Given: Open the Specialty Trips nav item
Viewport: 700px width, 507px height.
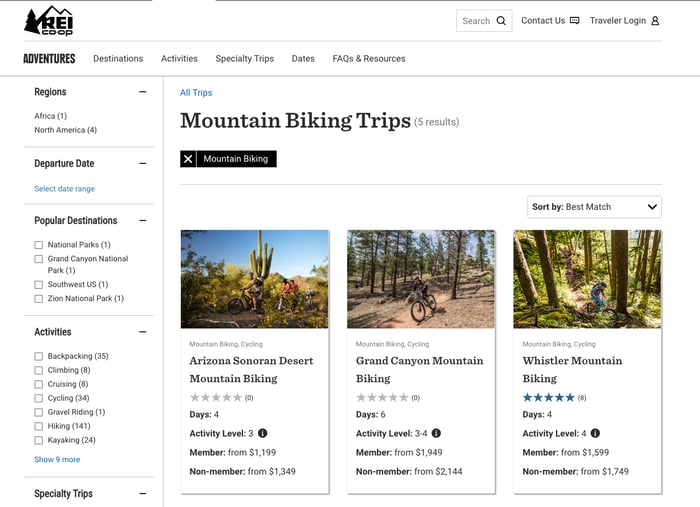Looking at the screenshot, I should tap(244, 59).
